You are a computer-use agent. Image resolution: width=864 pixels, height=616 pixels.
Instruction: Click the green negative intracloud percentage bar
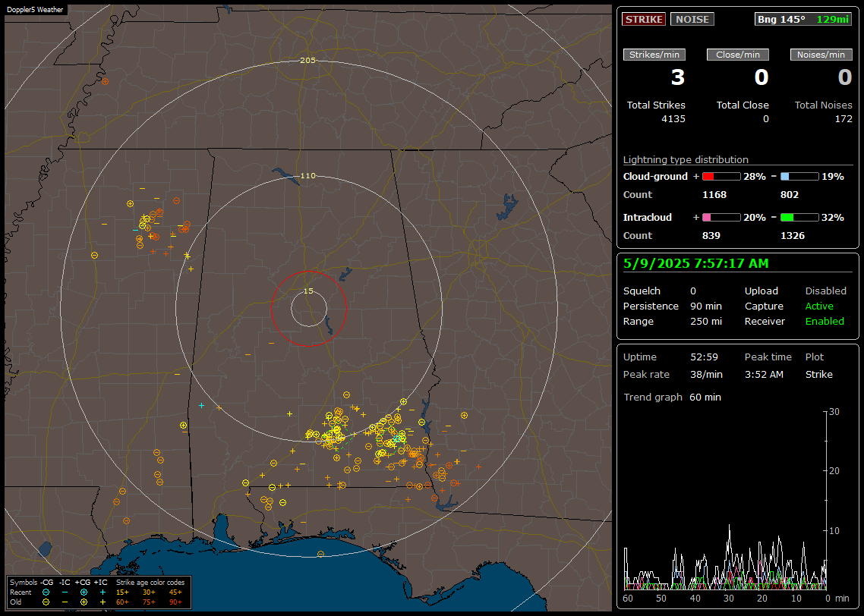click(799, 218)
